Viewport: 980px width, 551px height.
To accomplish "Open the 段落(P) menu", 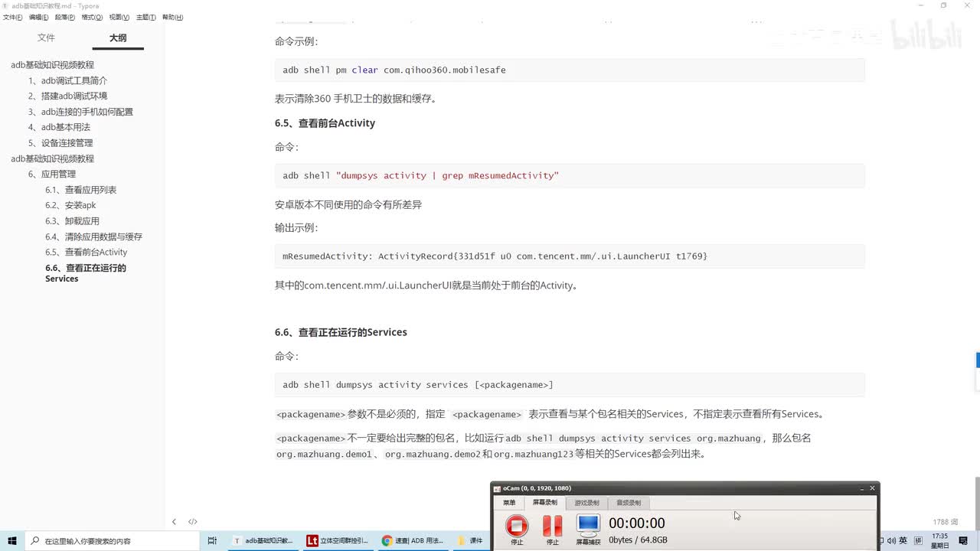I will point(65,17).
